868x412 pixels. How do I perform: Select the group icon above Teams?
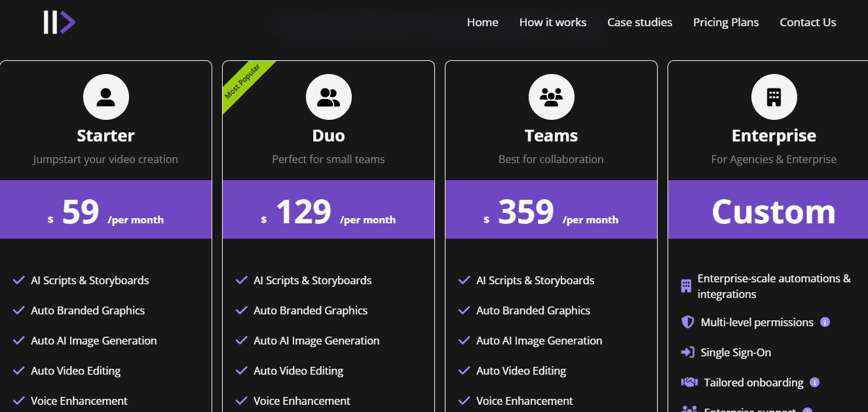pos(551,96)
